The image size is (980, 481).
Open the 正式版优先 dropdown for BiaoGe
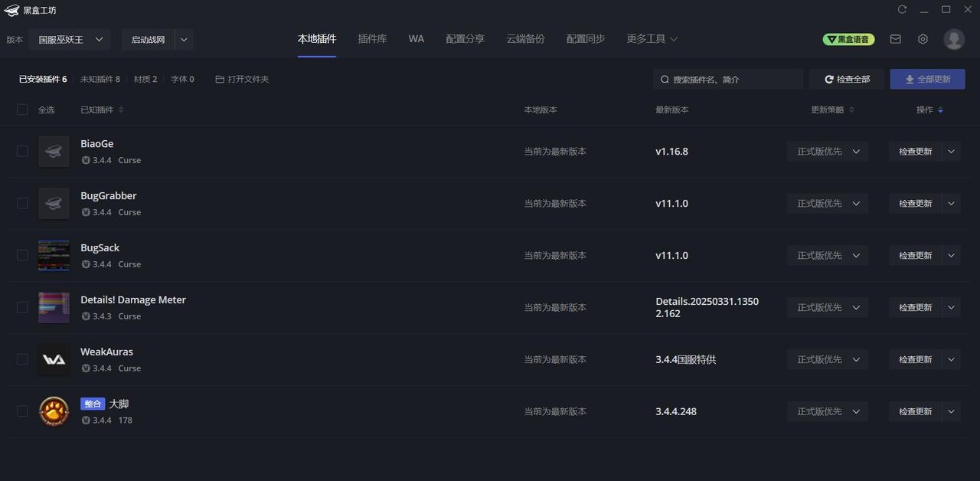point(827,151)
